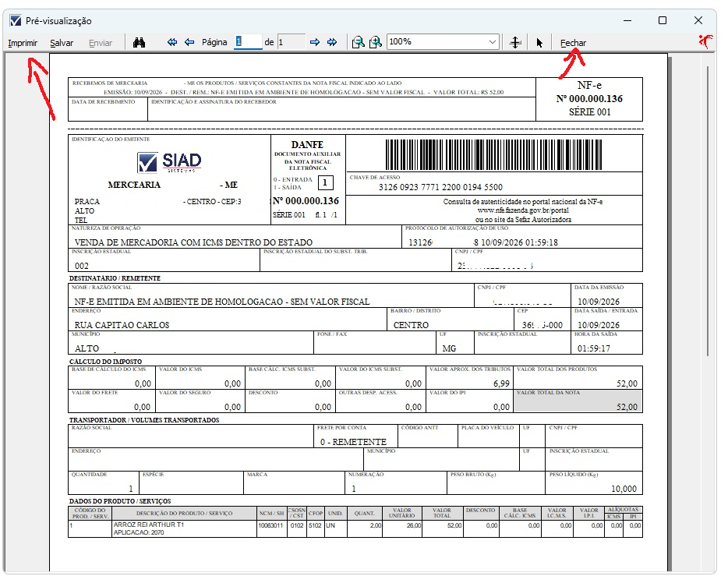Click the Data da Emissão date value
Viewport: 728px width, 583px height.
coord(599,302)
